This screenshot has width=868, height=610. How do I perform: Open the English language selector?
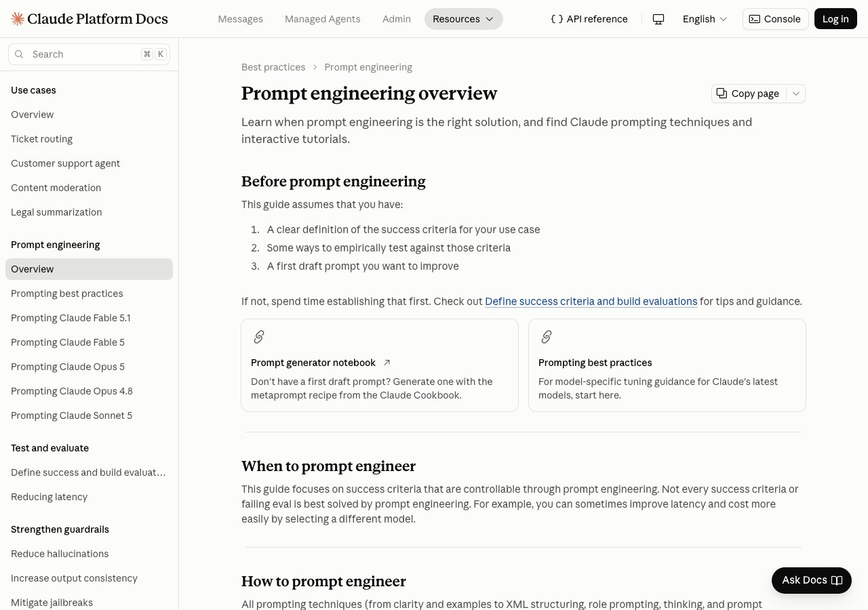[x=705, y=19]
